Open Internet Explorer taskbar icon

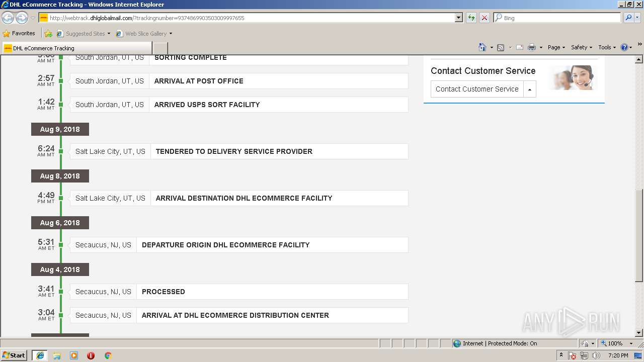click(x=40, y=355)
